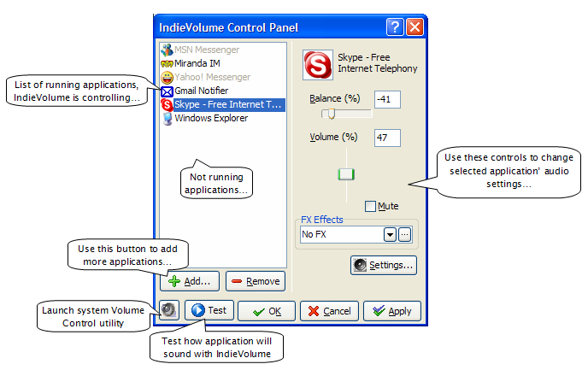
Task: Click the Apply button
Action: pos(392,311)
